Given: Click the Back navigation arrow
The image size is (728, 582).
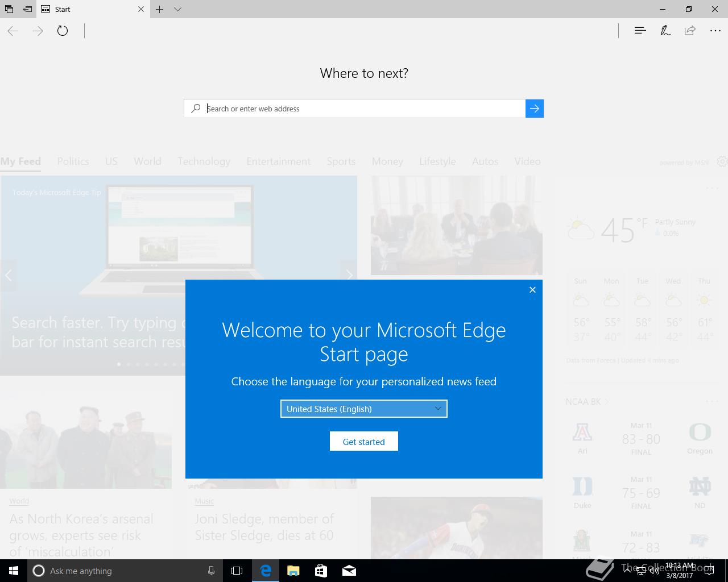Looking at the screenshot, I should (x=13, y=31).
